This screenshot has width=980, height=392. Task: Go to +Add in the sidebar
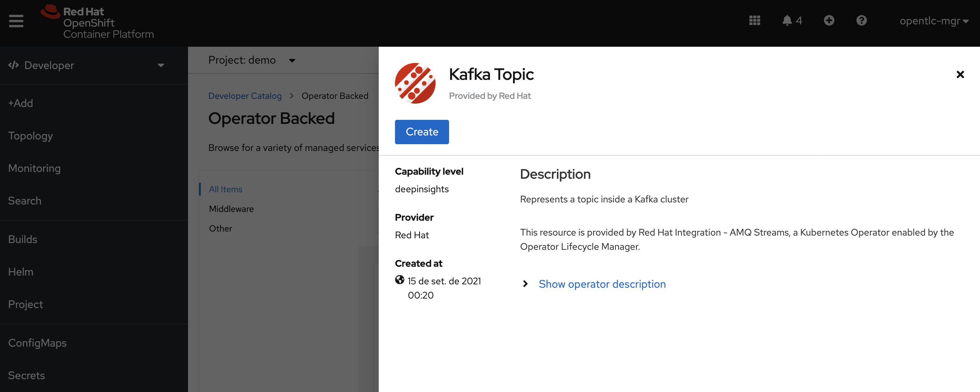coord(21,103)
